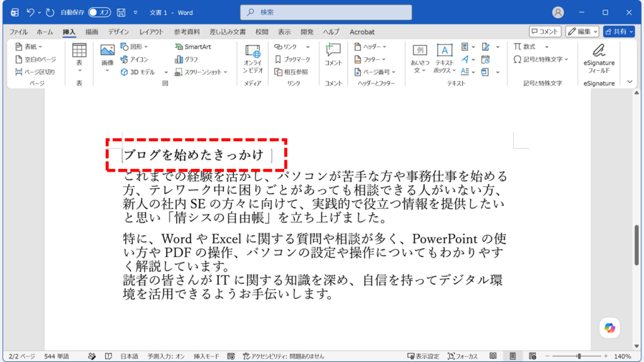Switch to the デザイン tab

click(118, 31)
